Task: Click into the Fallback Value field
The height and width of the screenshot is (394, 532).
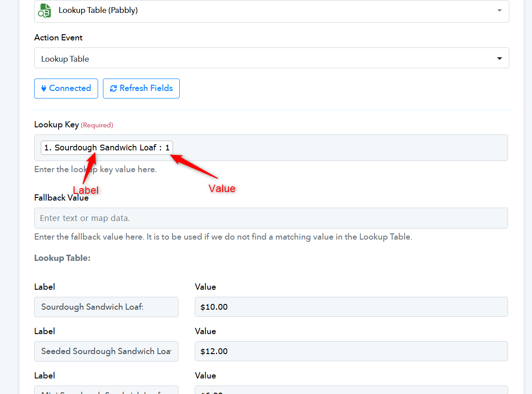Action: [x=271, y=218]
